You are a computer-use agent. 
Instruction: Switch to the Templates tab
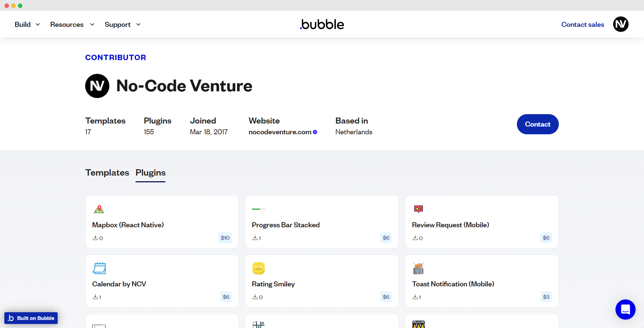click(x=107, y=173)
